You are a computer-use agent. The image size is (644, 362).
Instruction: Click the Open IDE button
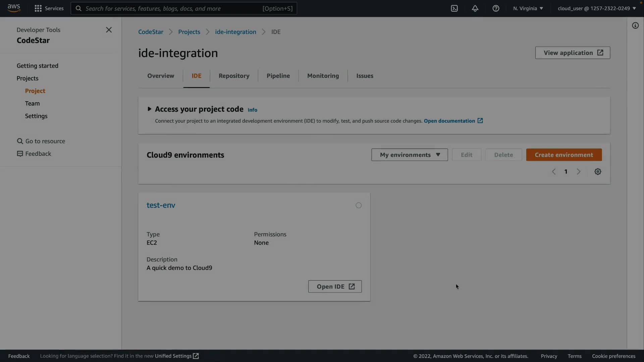pyautogui.click(x=335, y=287)
